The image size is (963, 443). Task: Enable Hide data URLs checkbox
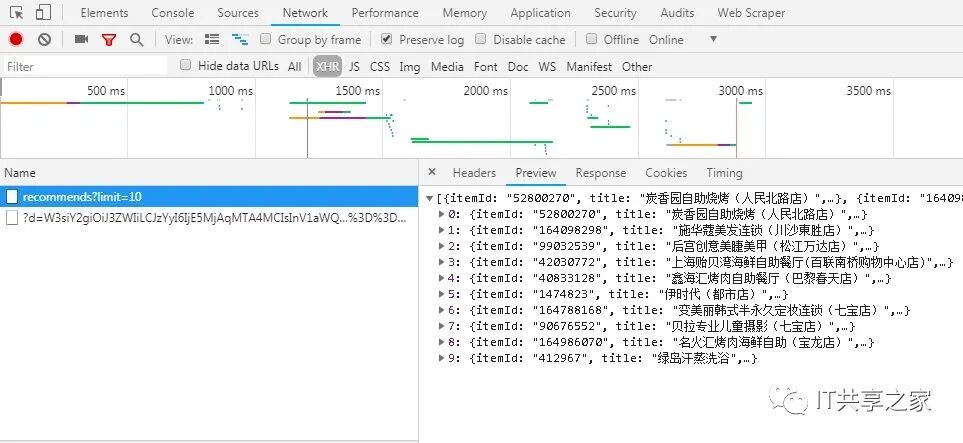click(x=185, y=65)
